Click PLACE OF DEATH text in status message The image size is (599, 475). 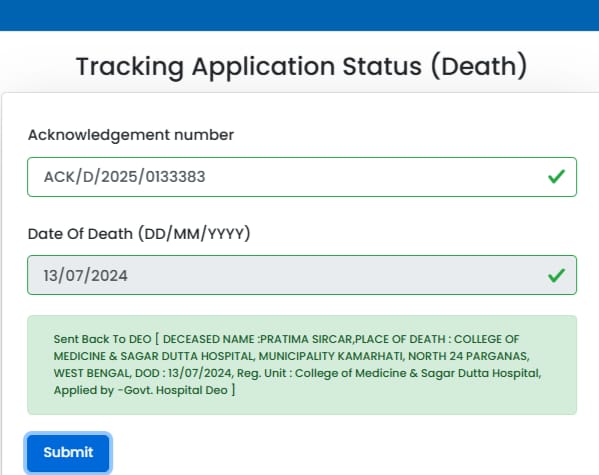click(x=400, y=339)
